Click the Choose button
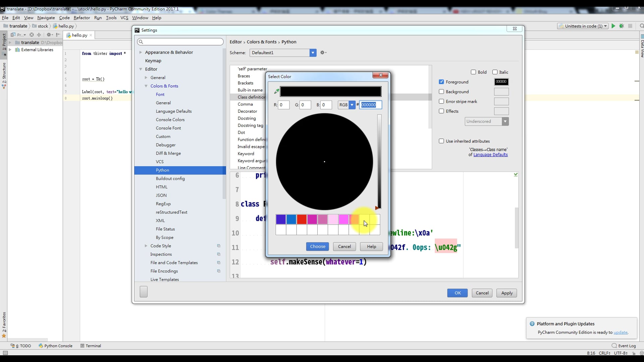Viewport: 644px width, 362px height. pyautogui.click(x=317, y=246)
